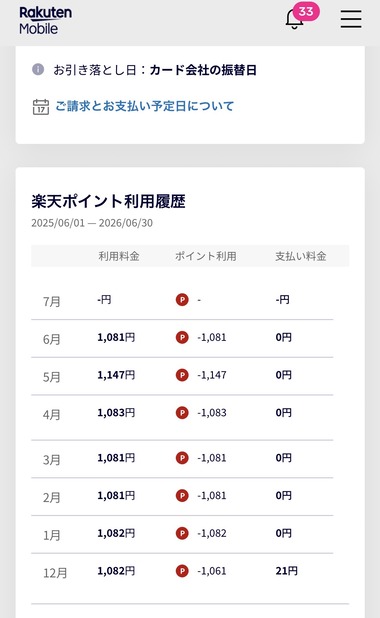Click the 利用料金 column header
380x618 pixels.
[119, 256]
